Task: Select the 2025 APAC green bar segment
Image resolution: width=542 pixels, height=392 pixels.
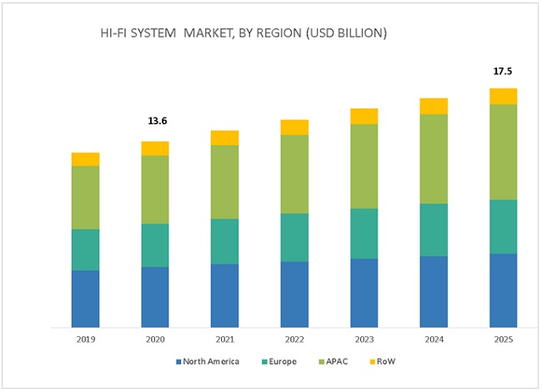Action: (x=503, y=152)
